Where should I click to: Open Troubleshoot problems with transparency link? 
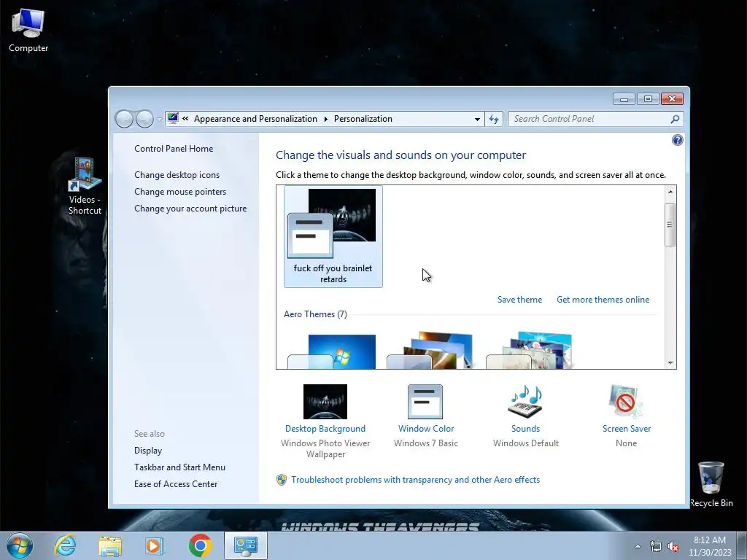click(415, 480)
